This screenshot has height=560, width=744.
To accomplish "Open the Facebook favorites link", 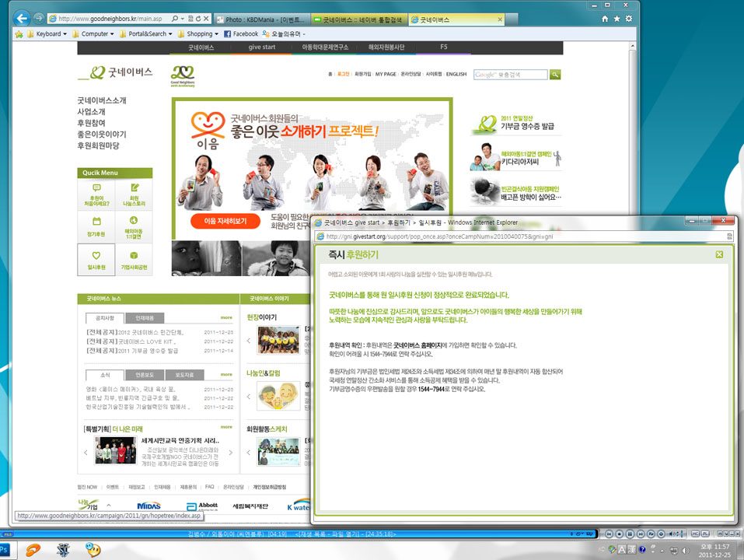I will 241,33.
